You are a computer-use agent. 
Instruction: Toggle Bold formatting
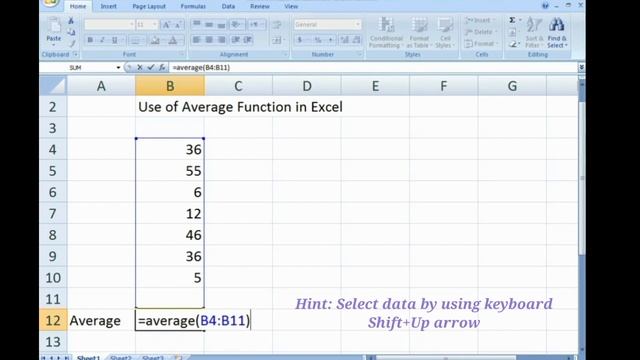(x=90, y=40)
